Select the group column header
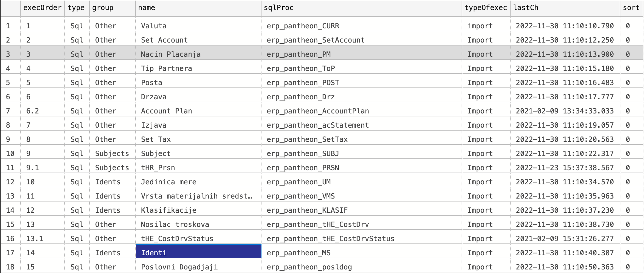 click(112, 8)
